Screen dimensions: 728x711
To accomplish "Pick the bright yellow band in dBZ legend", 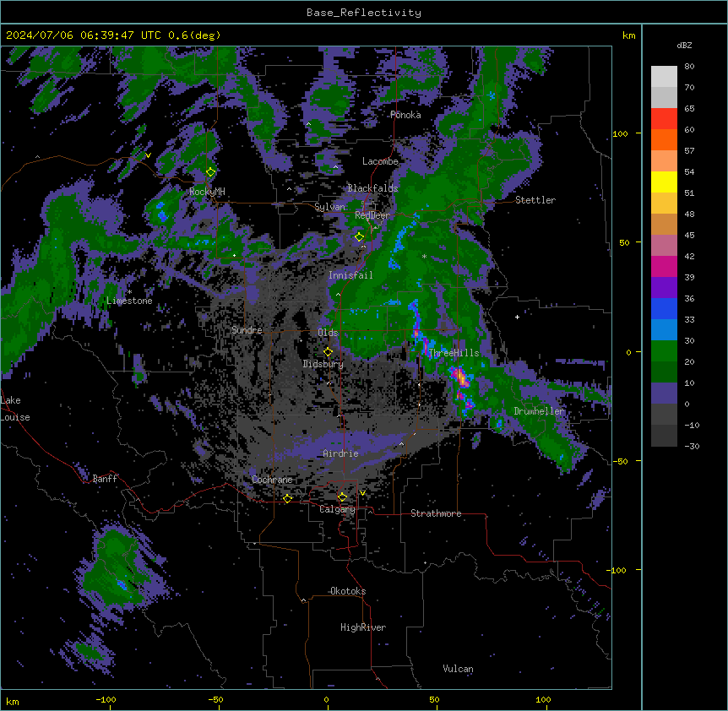I will pos(664,182).
